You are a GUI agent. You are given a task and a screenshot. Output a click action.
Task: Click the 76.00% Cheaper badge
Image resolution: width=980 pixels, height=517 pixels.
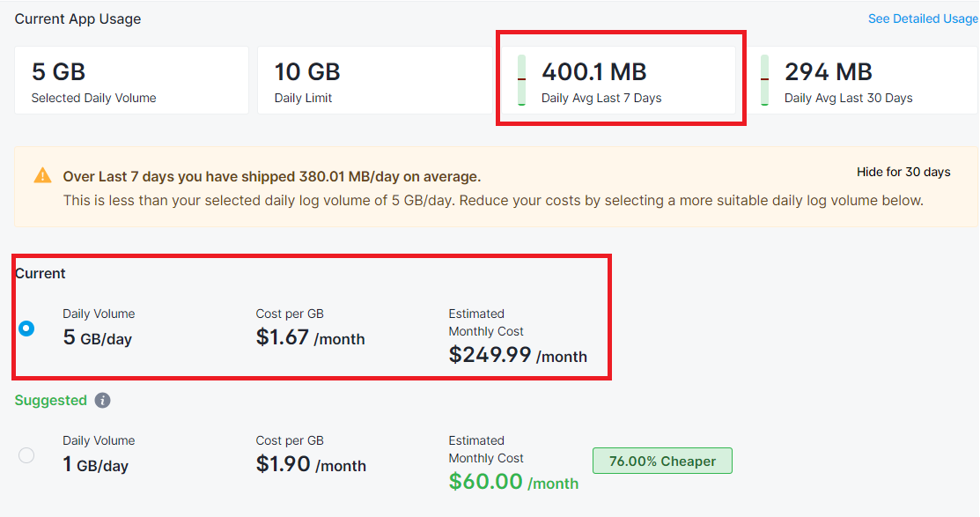pyautogui.click(x=662, y=461)
